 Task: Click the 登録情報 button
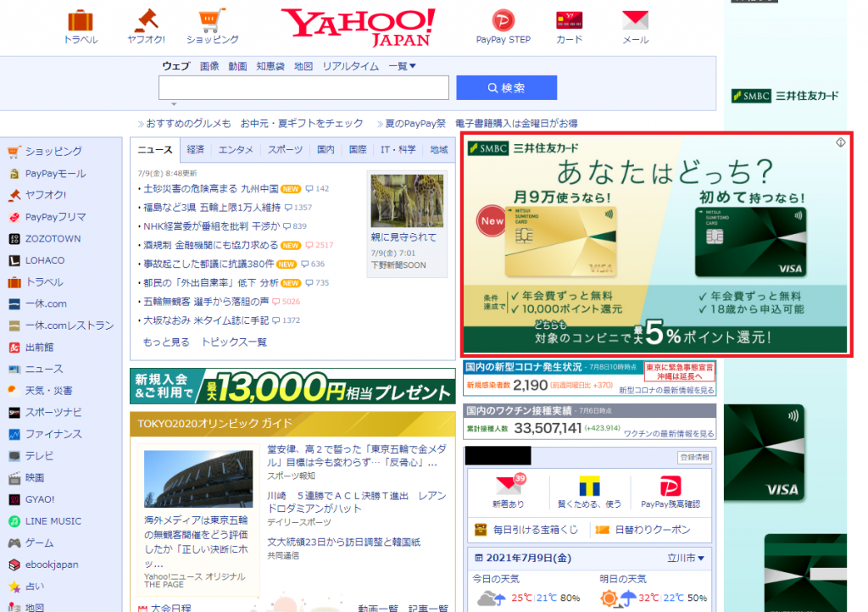pos(694,458)
